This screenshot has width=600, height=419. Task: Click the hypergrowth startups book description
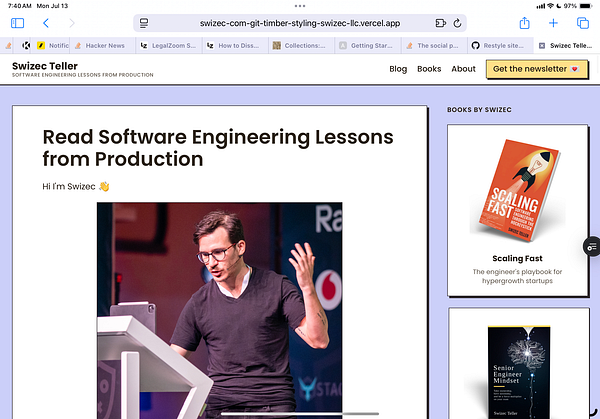(x=517, y=276)
